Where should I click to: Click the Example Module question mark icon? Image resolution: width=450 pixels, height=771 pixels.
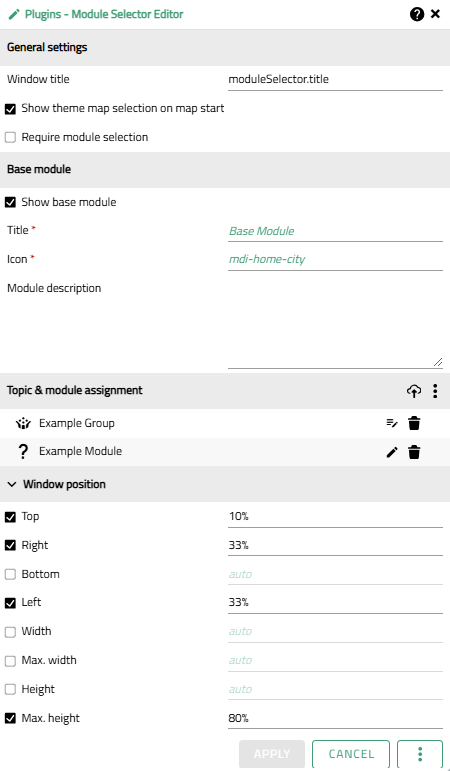click(23, 451)
